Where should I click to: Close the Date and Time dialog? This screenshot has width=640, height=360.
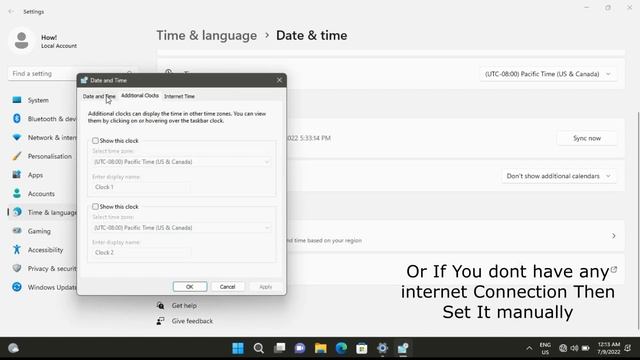click(279, 80)
